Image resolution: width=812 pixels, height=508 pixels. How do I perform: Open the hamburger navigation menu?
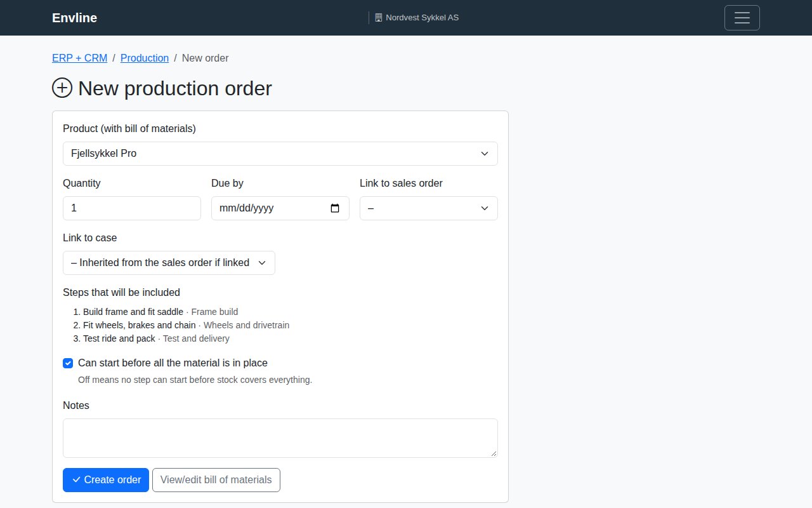click(742, 18)
